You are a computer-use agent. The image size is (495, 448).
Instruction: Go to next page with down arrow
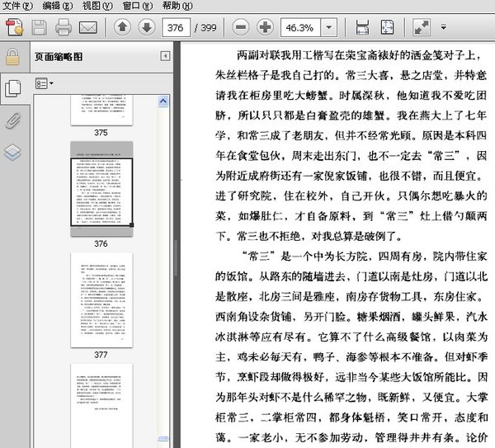(146, 28)
